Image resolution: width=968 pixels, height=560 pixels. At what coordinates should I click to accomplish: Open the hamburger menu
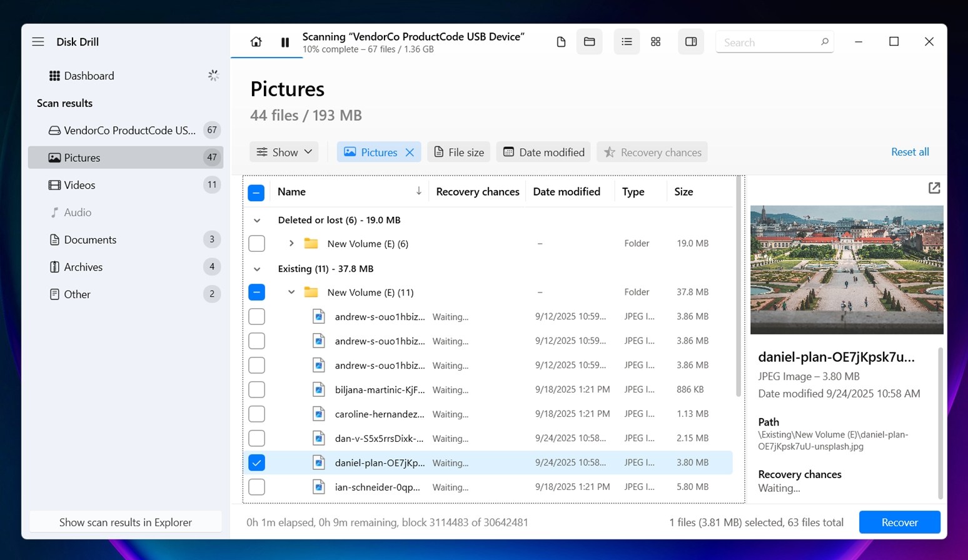pos(38,42)
